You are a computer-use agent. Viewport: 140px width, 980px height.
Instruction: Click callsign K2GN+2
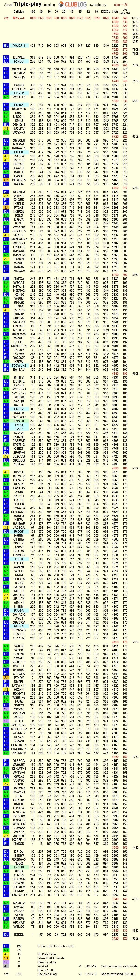(19, 902)
